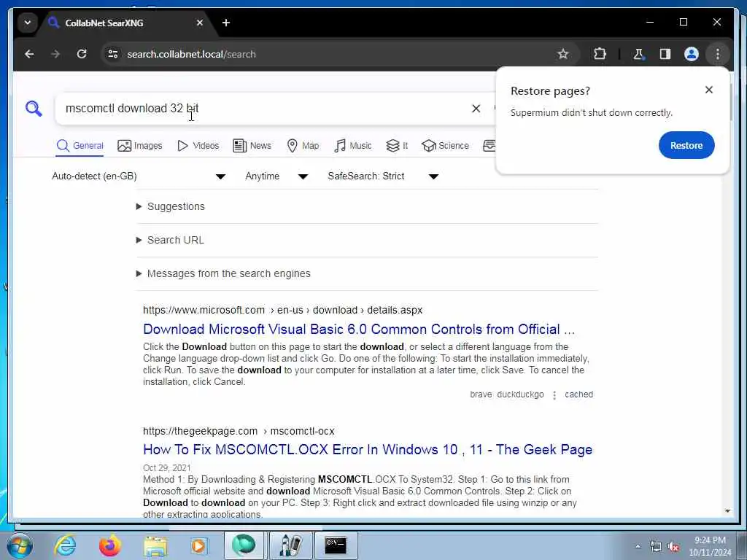The image size is (747, 560).
Task: Open the command prompt taskbar button
Action: click(x=336, y=545)
